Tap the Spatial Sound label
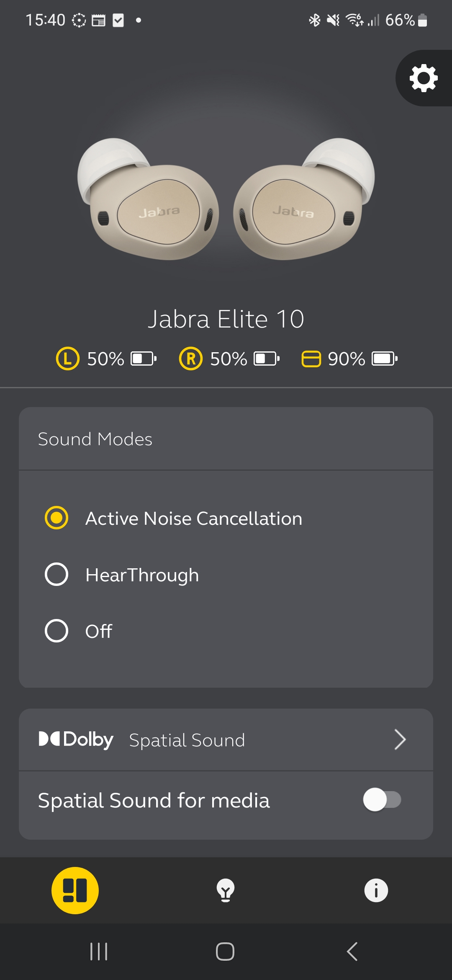Image resolution: width=452 pixels, height=980 pixels. (187, 740)
